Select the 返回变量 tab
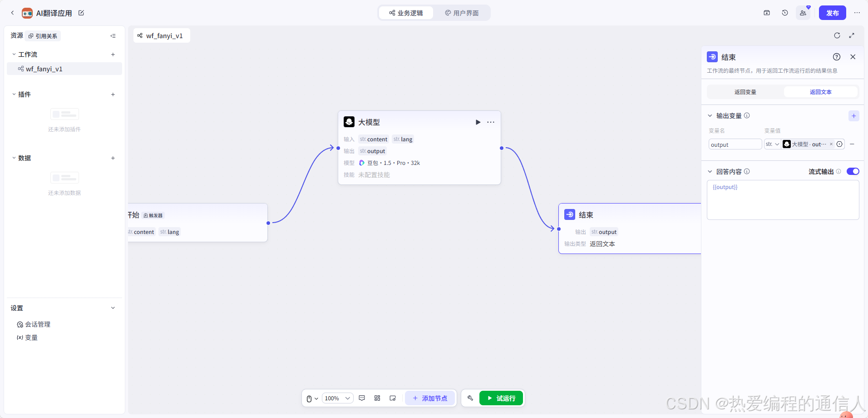Viewport: 868px width, 418px height. tap(745, 92)
